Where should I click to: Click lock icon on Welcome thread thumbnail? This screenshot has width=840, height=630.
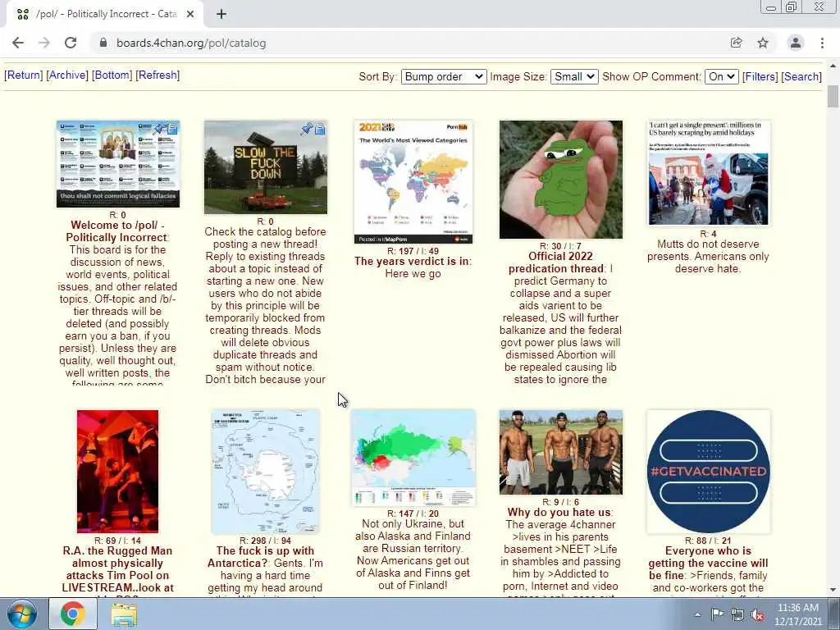pos(172,129)
